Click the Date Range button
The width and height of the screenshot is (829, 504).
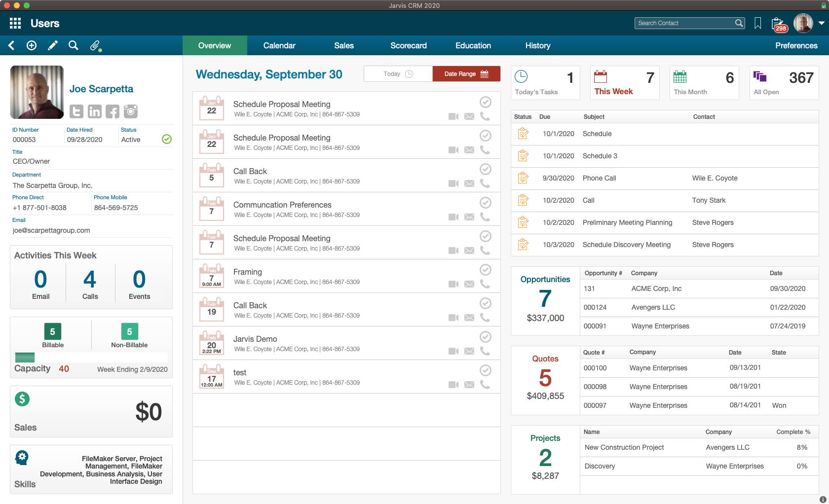pos(466,74)
